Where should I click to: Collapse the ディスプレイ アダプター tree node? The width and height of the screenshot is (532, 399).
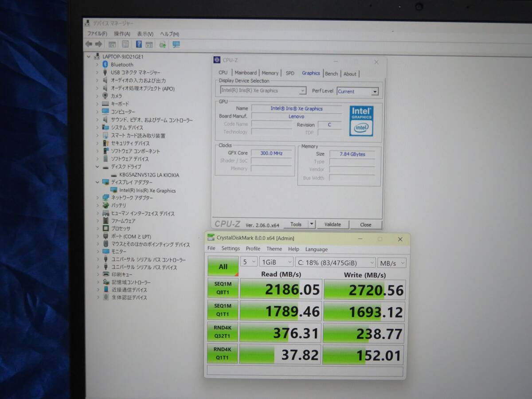click(x=98, y=182)
